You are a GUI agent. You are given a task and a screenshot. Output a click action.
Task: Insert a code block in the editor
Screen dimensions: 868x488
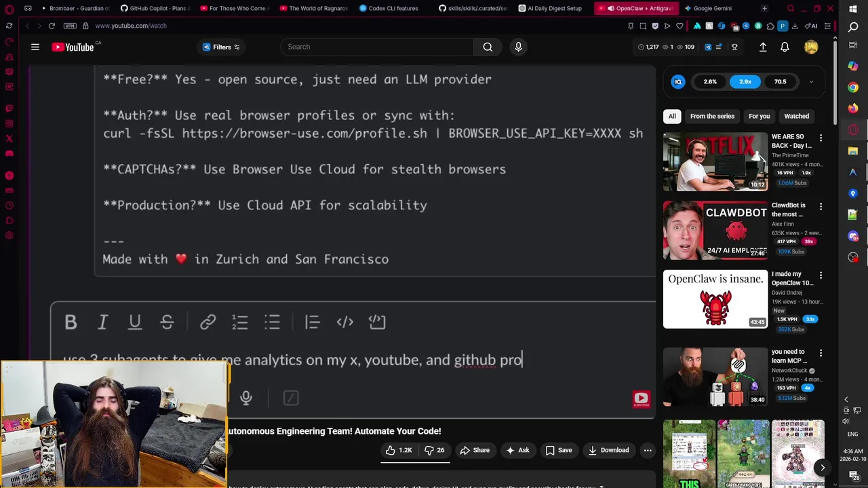(x=377, y=322)
